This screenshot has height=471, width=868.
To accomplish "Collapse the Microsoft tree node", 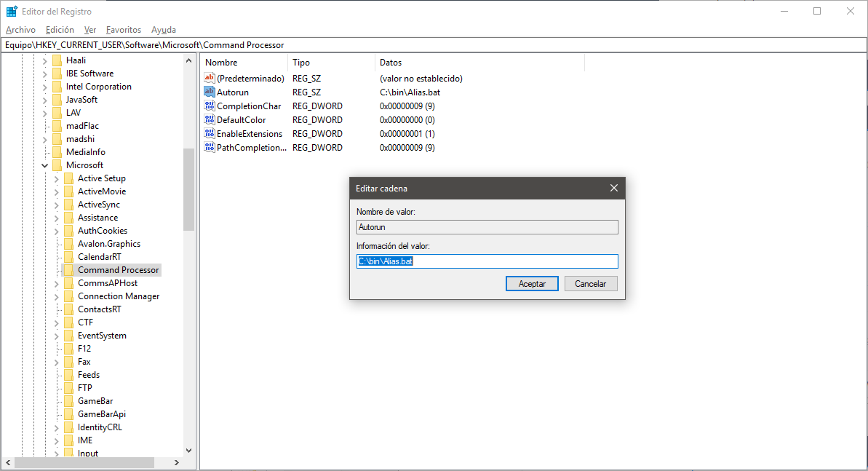I will tap(45, 165).
